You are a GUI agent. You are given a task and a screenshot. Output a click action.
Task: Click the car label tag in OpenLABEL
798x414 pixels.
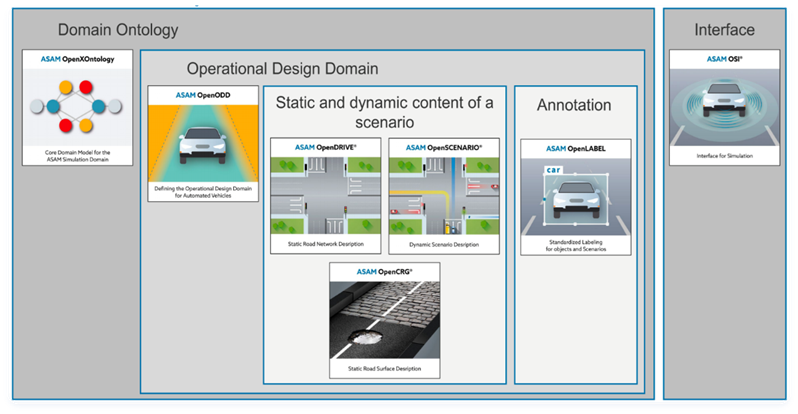coord(553,170)
